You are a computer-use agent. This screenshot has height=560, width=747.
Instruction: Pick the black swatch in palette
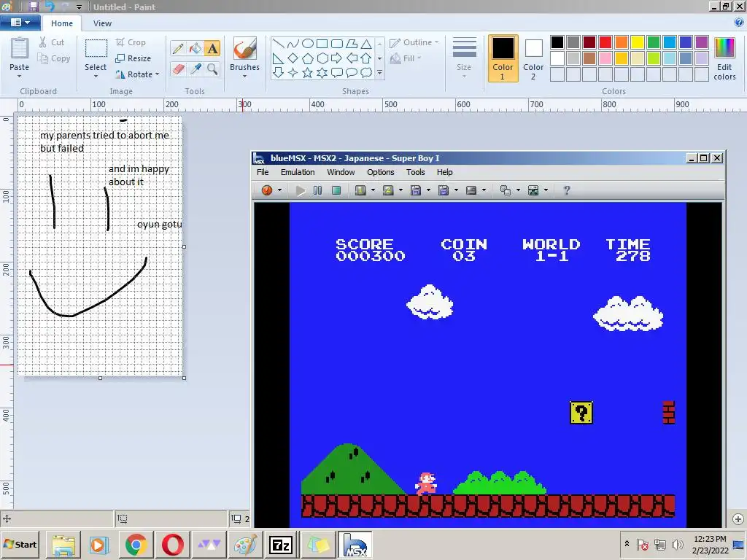(557, 42)
